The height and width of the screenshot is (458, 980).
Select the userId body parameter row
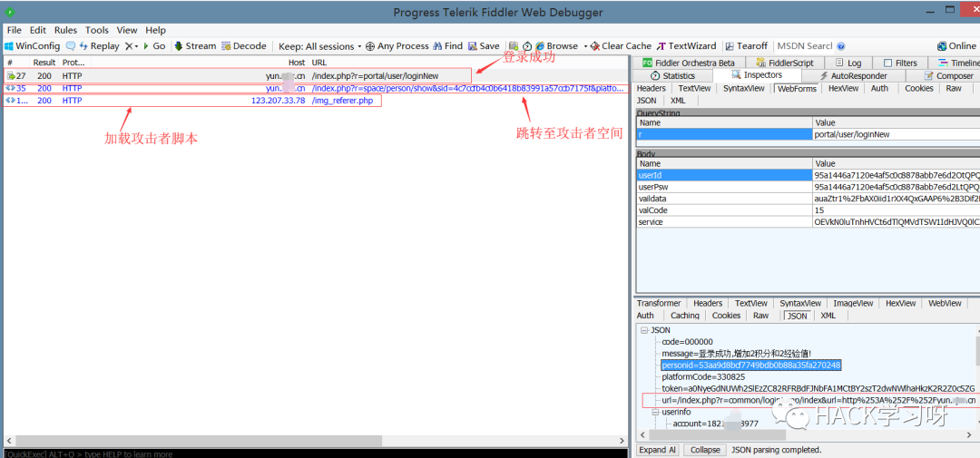pos(808,176)
